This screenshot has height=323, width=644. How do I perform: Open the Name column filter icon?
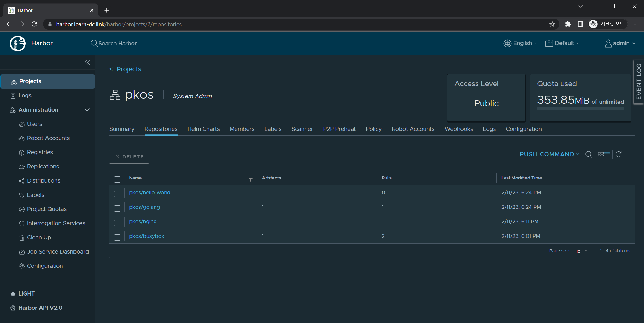pos(250,179)
